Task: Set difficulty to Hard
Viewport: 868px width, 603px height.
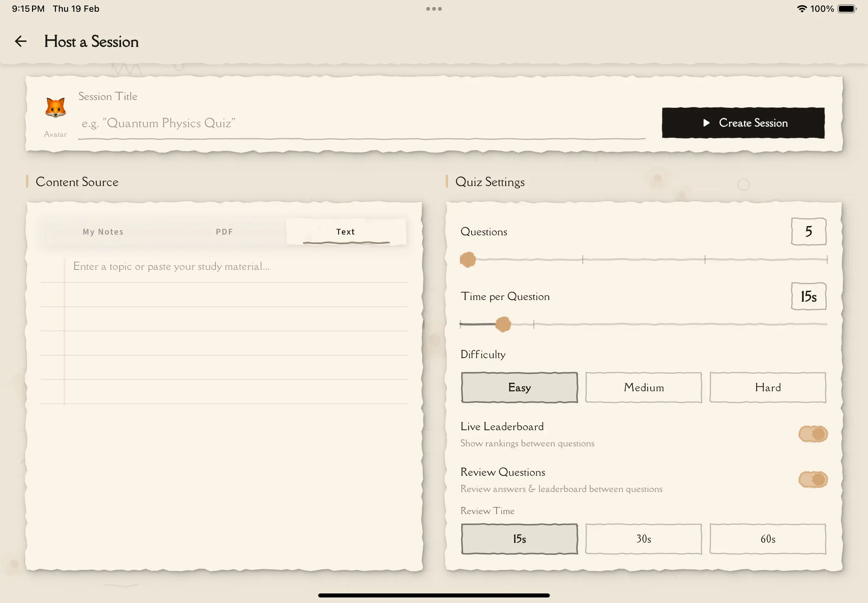Action: (x=768, y=387)
